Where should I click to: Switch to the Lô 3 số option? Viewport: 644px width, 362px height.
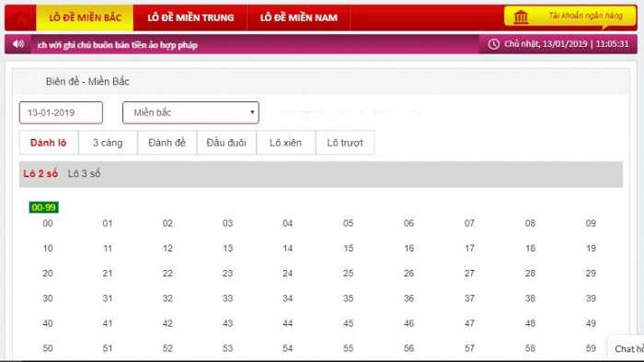click(x=84, y=173)
